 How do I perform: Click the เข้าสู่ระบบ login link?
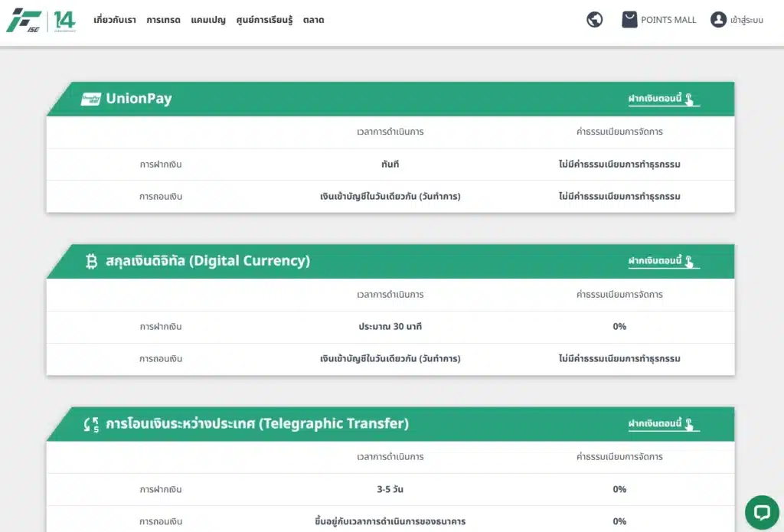[x=746, y=21]
